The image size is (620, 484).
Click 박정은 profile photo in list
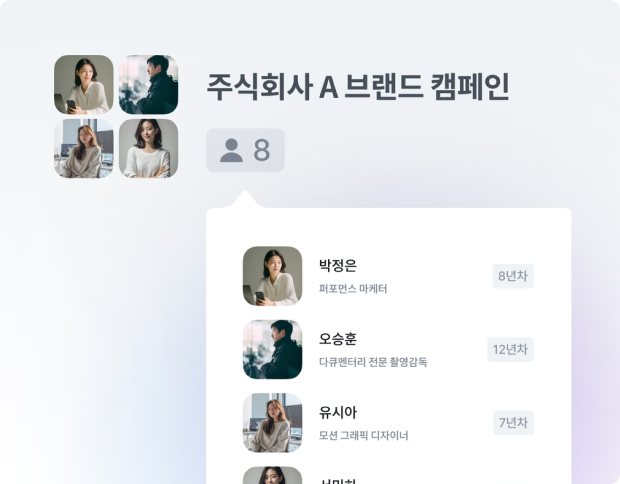(272, 276)
